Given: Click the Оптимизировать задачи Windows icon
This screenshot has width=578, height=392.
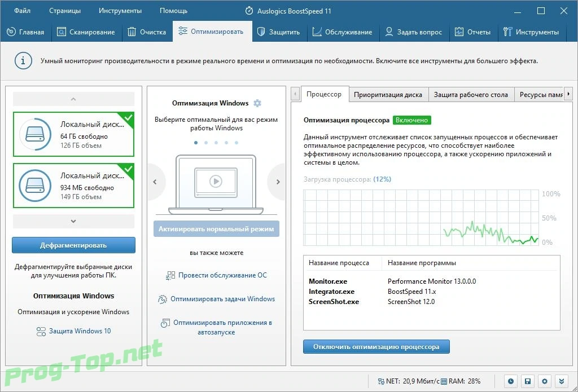Looking at the screenshot, I should [163, 299].
